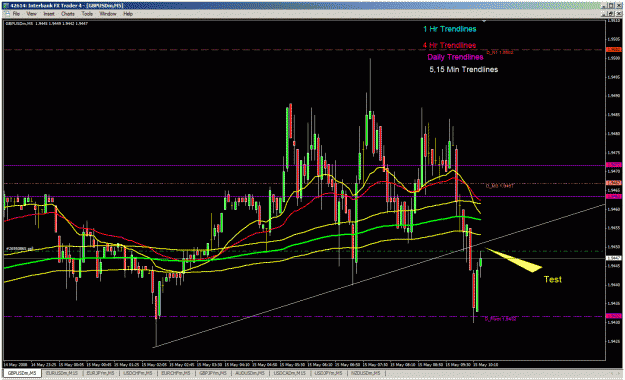This screenshot has width=625, height=380.
Task: Select the '5,15 Min Trendlines' chart label
Action: click(464, 69)
